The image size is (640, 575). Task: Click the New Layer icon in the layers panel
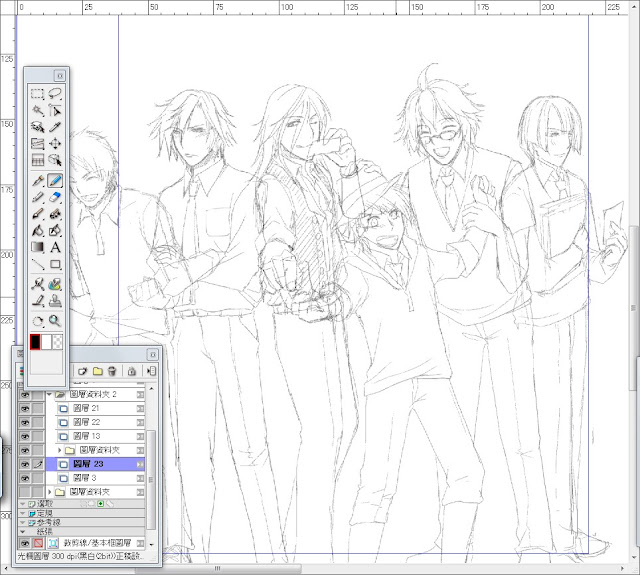click(x=83, y=371)
